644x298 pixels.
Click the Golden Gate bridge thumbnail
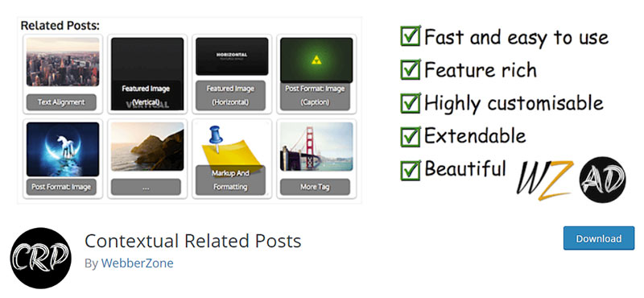pyautogui.click(x=316, y=147)
